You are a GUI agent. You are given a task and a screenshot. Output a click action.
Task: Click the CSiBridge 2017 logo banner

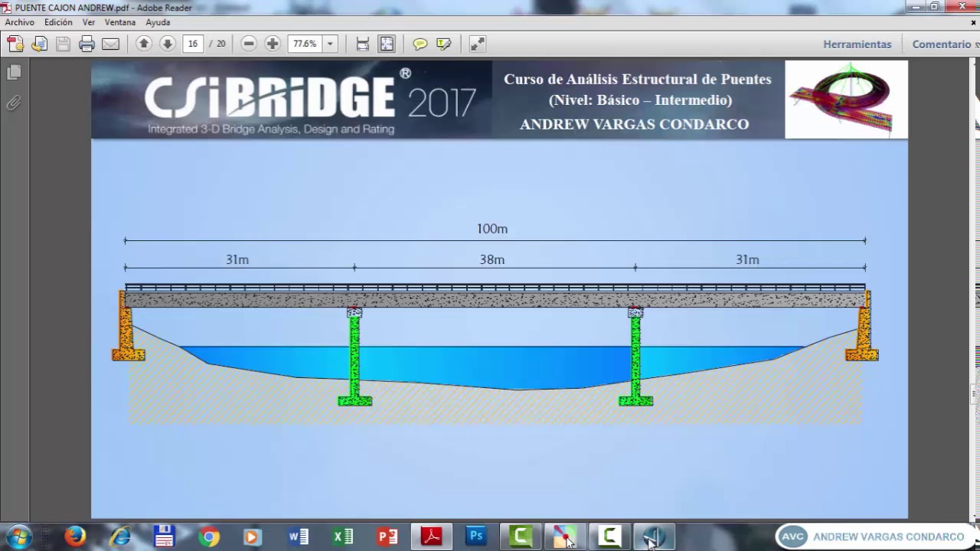point(292,99)
